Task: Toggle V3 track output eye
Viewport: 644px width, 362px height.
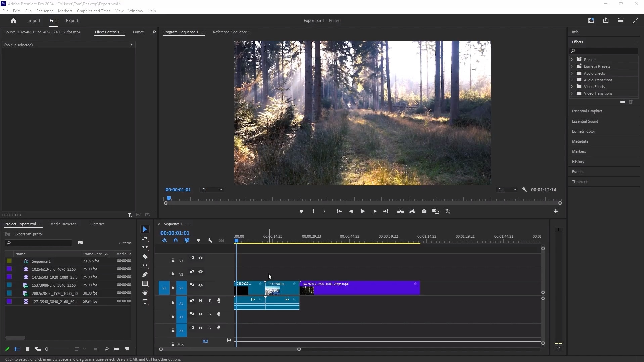Action: pyautogui.click(x=200, y=258)
